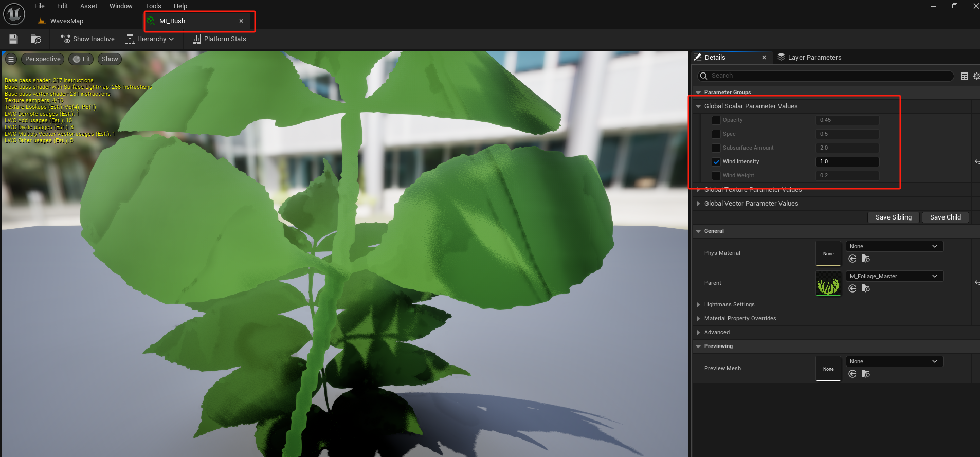Image resolution: width=980 pixels, height=457 pixels.
Task: Open the Tools menu
Action: 153,6
